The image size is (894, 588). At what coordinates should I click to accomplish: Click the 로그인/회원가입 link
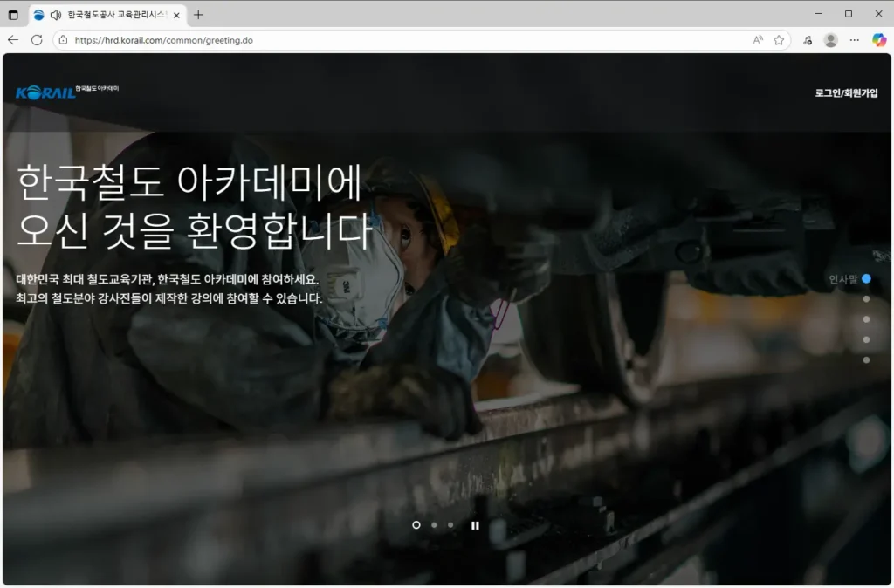coord(845,91)
